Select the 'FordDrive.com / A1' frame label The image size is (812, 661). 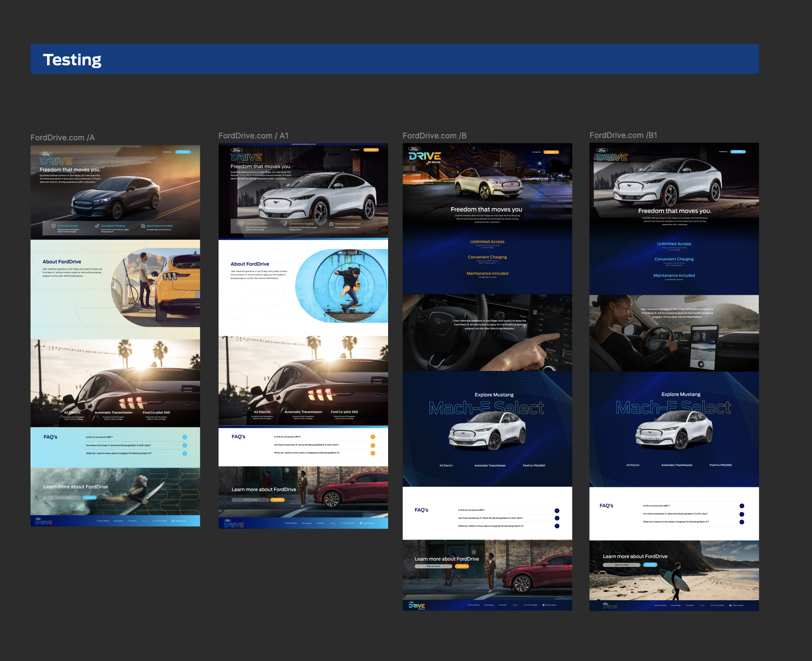click(253, 136)
